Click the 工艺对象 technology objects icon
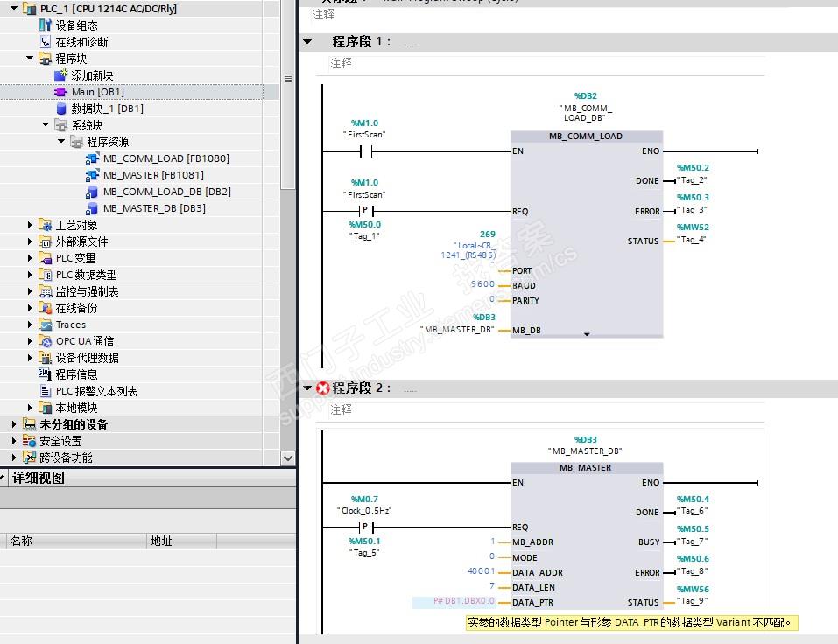 45,226
